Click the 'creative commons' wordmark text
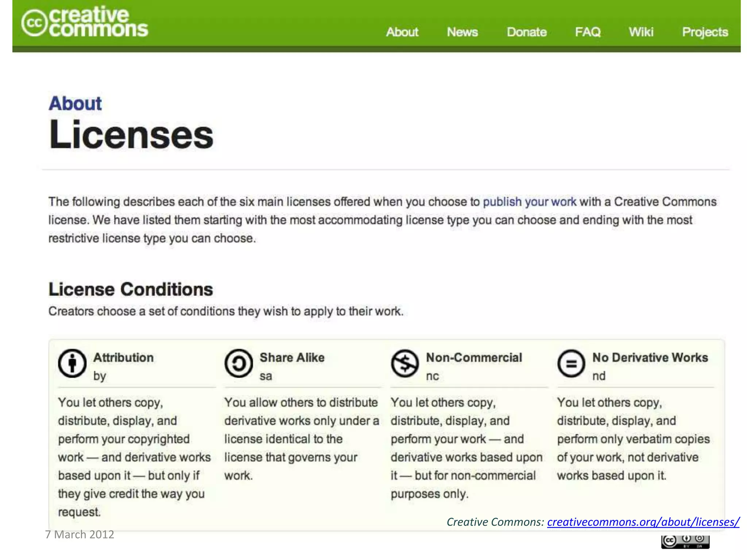The image size is (747, 560). click(x=98, y=22)
